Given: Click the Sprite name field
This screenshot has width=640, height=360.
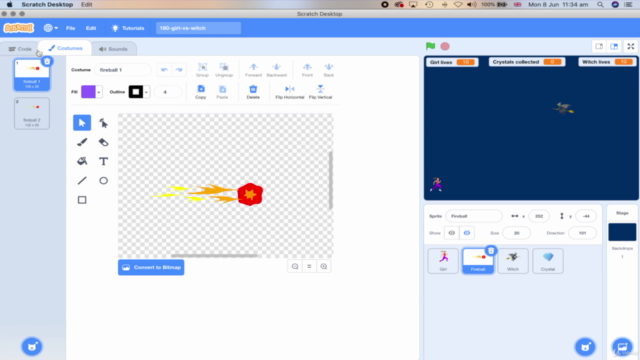Looking at the screenshot, I should 474,216.
